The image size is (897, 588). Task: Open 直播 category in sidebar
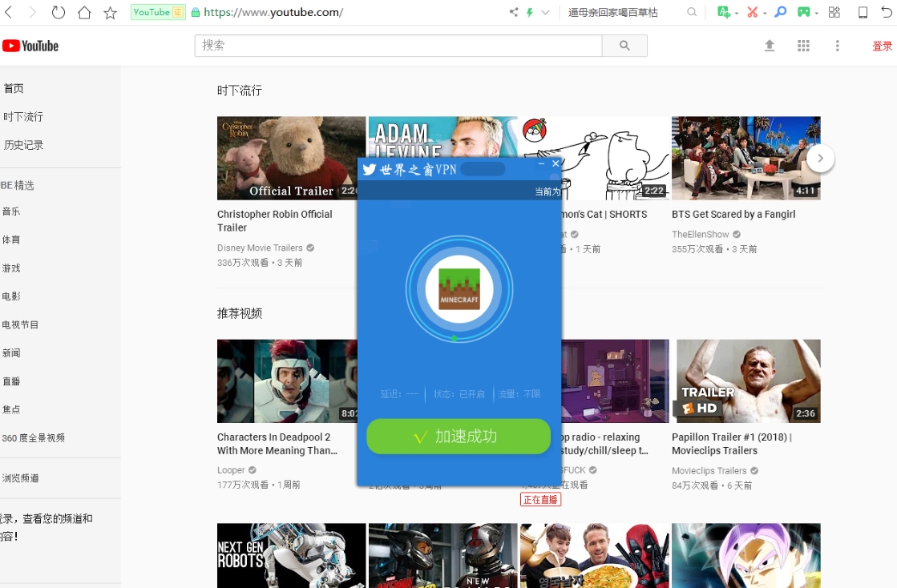coord(11,381)
